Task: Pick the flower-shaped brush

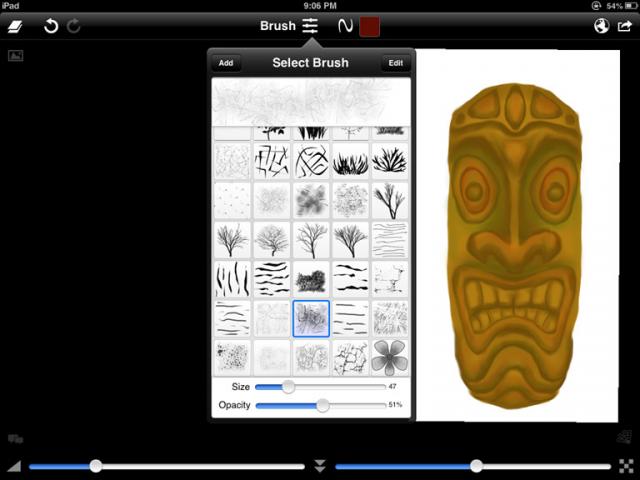Action: [390, 357]
